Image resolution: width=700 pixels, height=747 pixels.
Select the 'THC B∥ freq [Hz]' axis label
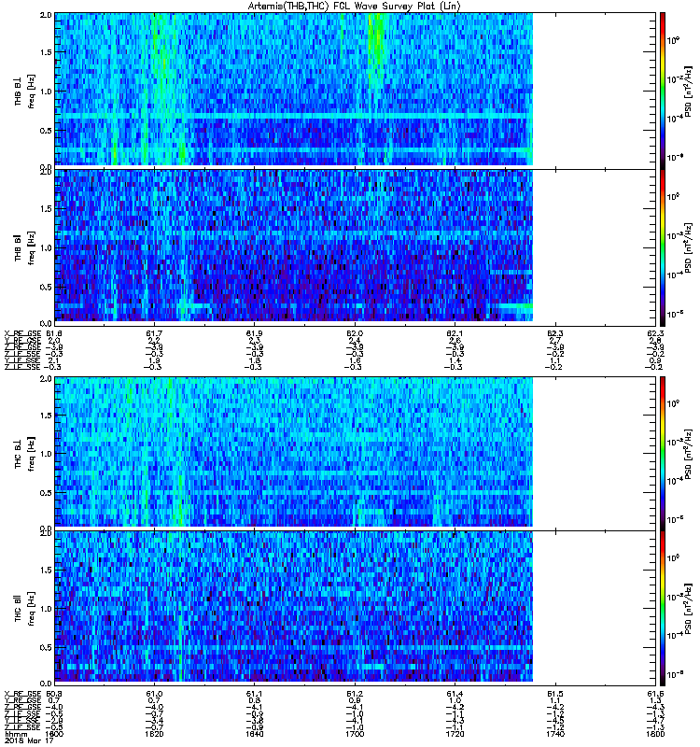point(25,609)
